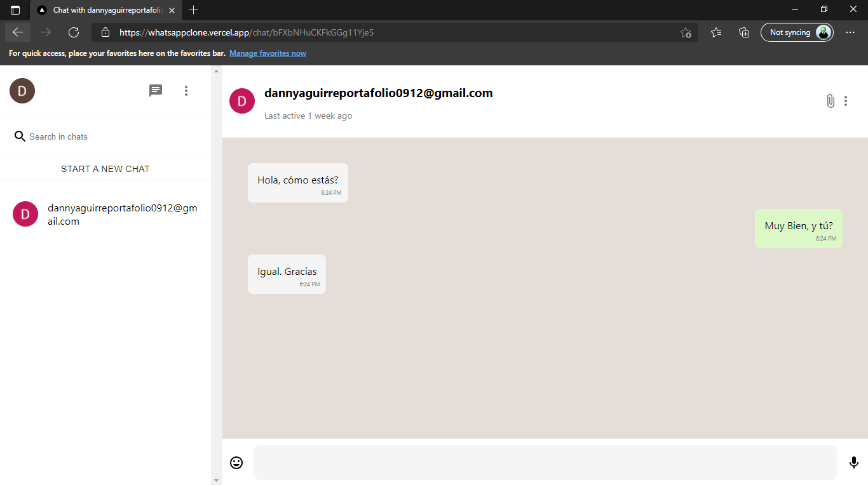
Task: Open the browser Favorites list icon
Action: (716, 32)
